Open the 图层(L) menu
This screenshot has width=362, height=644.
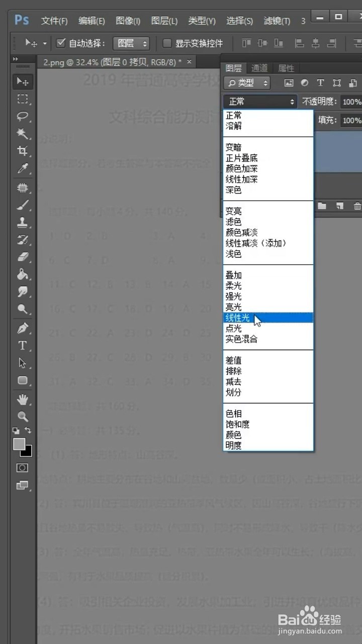(164, 21)
